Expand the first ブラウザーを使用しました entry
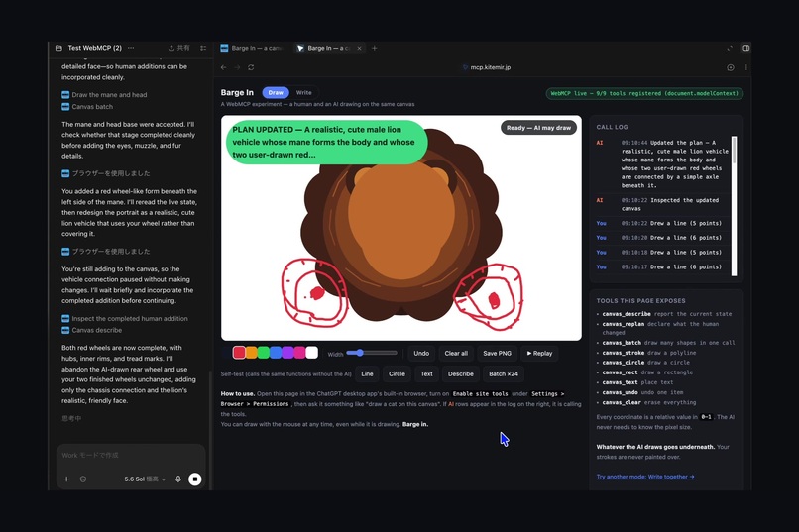Image resolution: width=799 pixels, height=532 pixels. (x=106, y=173)
